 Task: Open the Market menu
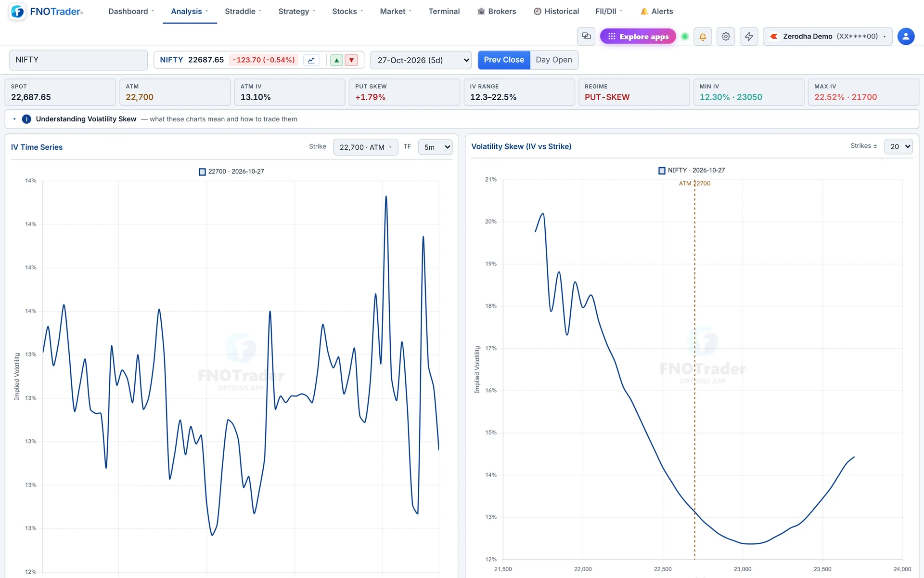tap(396, 11)
